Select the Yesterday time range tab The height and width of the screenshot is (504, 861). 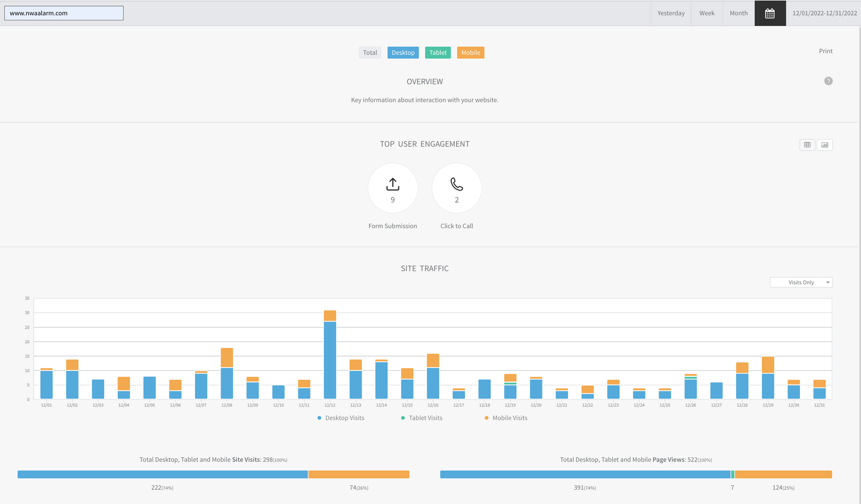[x=671, y=13]
